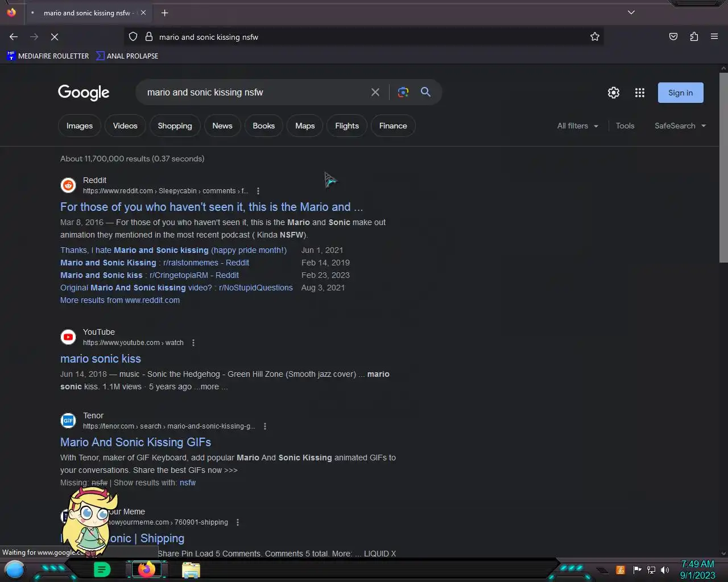Viewport: 728px width, 582px height.
Task: Open the SafeSearch dropdown
Action: [x=680, y=126]
